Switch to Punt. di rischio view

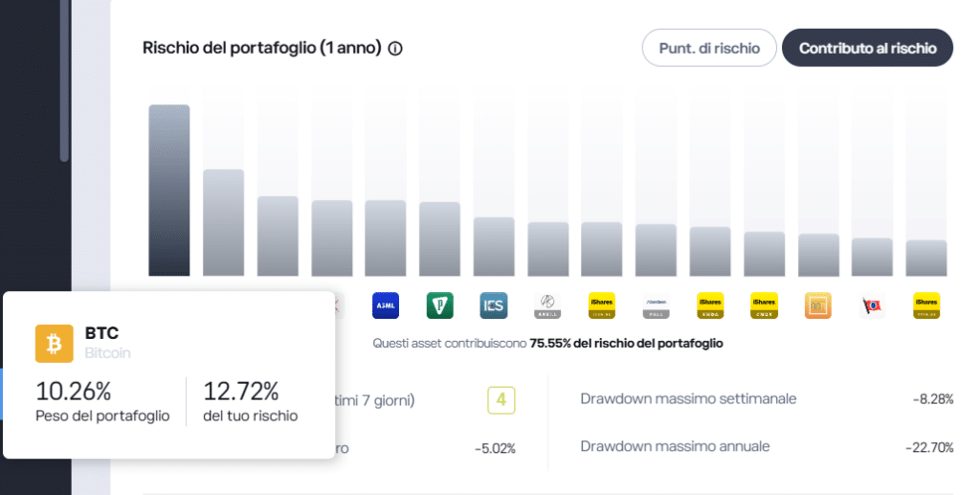tap(709, 48)
